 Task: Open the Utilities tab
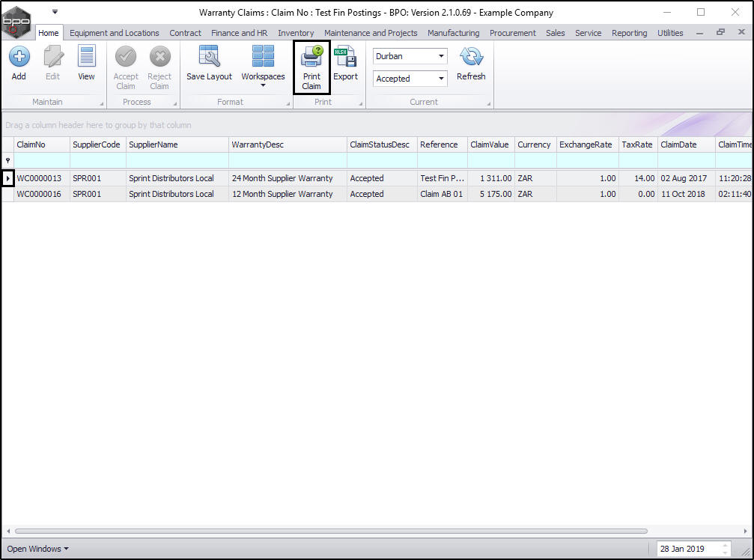(x=670, y=33)
